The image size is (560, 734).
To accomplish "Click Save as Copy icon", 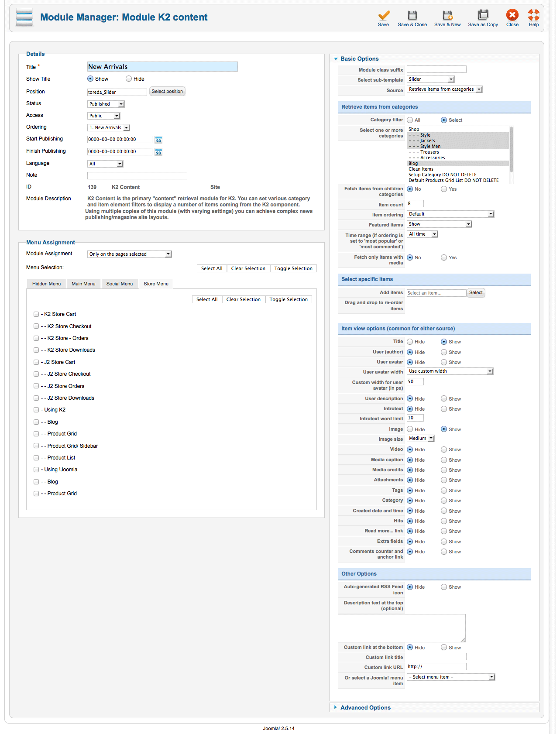I will click(483, 15).
